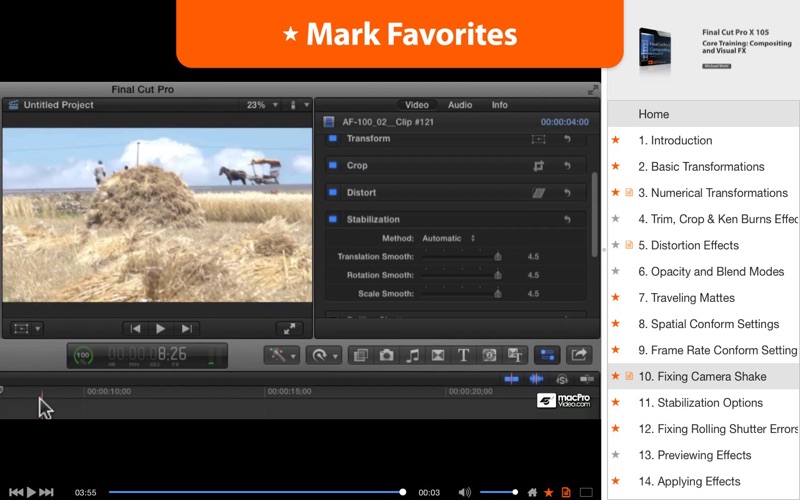Click the course cover thumbnail

655,49
